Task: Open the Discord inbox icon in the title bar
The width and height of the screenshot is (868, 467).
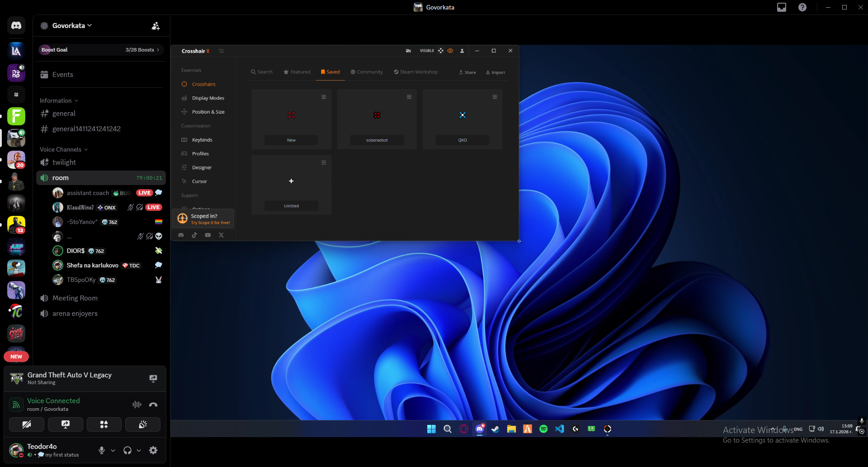Action: (x=782, y=7)
